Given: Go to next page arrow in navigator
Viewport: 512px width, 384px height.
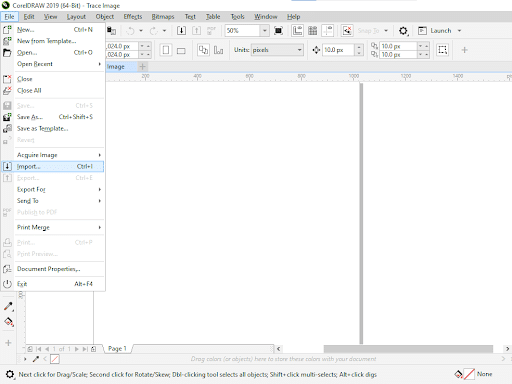Looking at the screenshot, I should 77,349.
